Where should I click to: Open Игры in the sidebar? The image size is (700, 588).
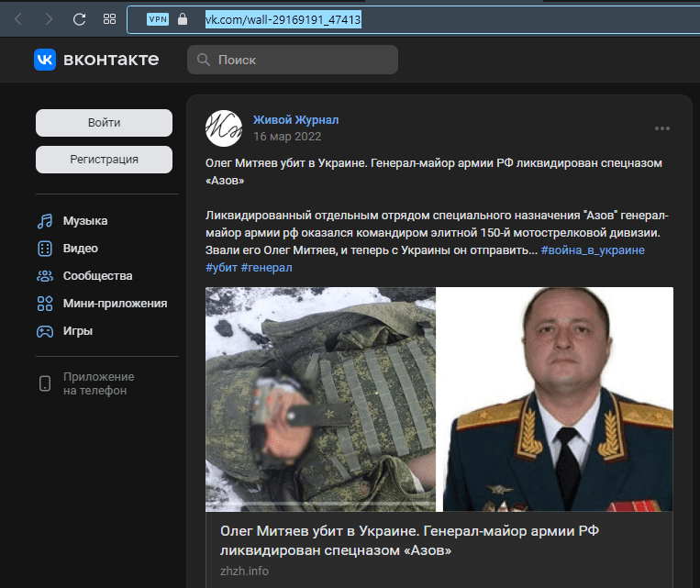[78, 331]
